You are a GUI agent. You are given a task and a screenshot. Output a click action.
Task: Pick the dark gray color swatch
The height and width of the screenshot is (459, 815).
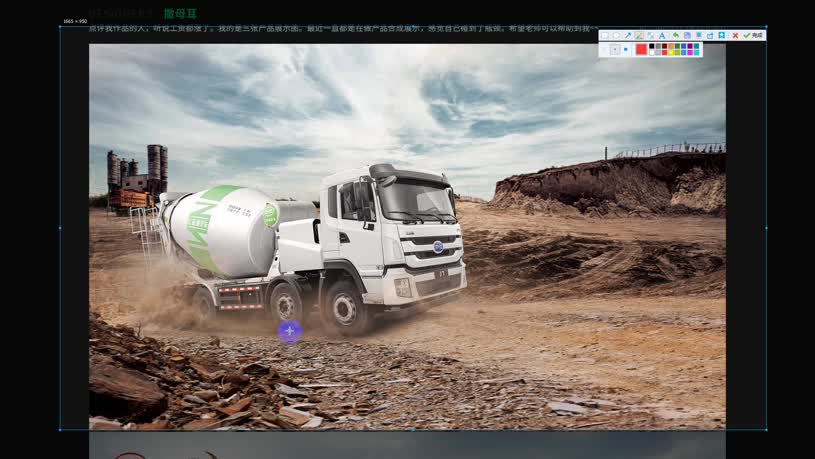[658, 46]
